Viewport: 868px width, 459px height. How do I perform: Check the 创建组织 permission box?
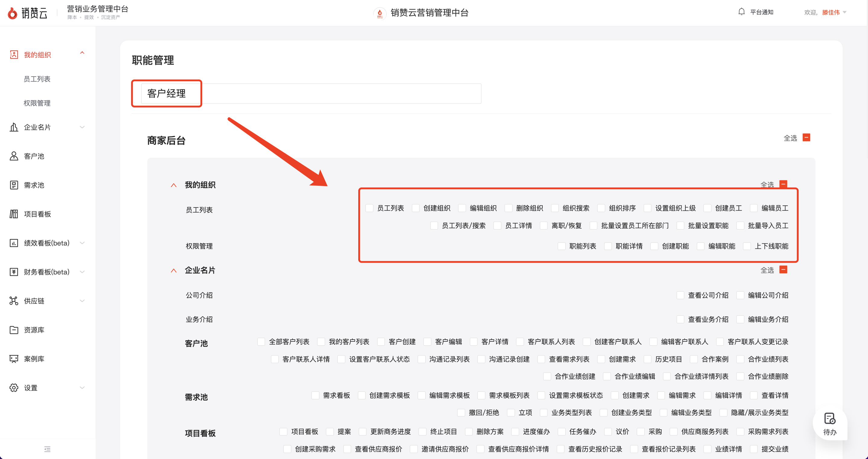(416, 208)
